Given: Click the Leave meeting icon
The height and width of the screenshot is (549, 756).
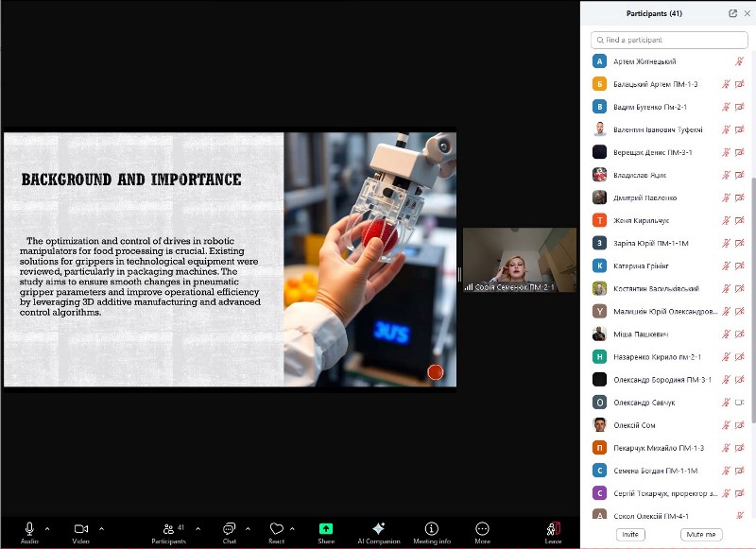Looking at the screenshot, I should pos(553,529).
